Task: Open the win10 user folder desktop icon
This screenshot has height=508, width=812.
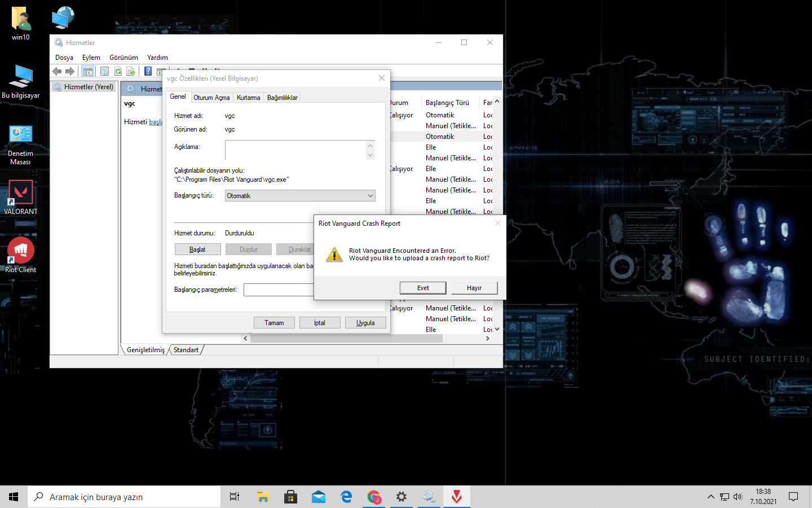Action: click(21, 24)
